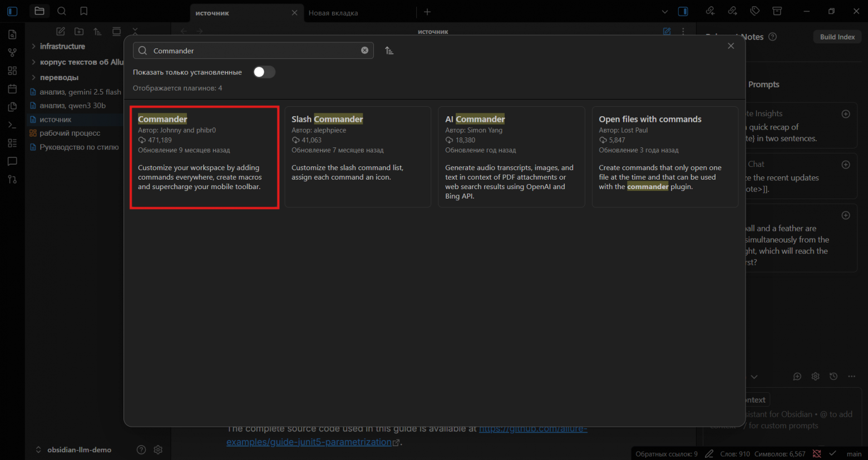The image size is (868, 460).
Task: Open the Slash Commander plugin card
Action: coord(358,157)
